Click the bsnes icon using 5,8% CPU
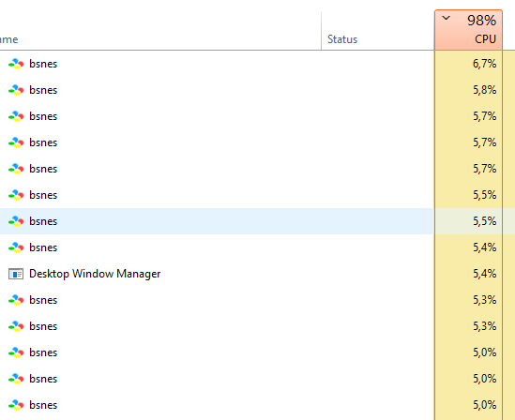This screenshot has width=515, height=420. tap(16, 90)
